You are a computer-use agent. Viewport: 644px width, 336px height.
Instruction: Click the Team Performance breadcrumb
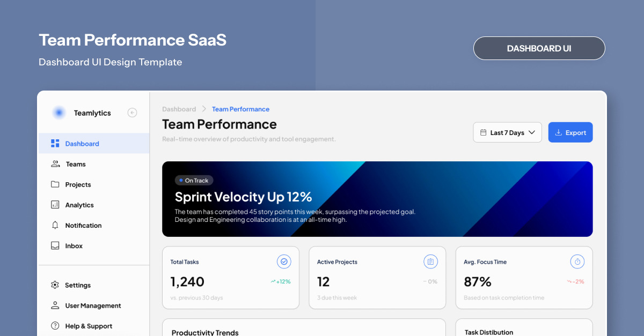pos(240,109)
